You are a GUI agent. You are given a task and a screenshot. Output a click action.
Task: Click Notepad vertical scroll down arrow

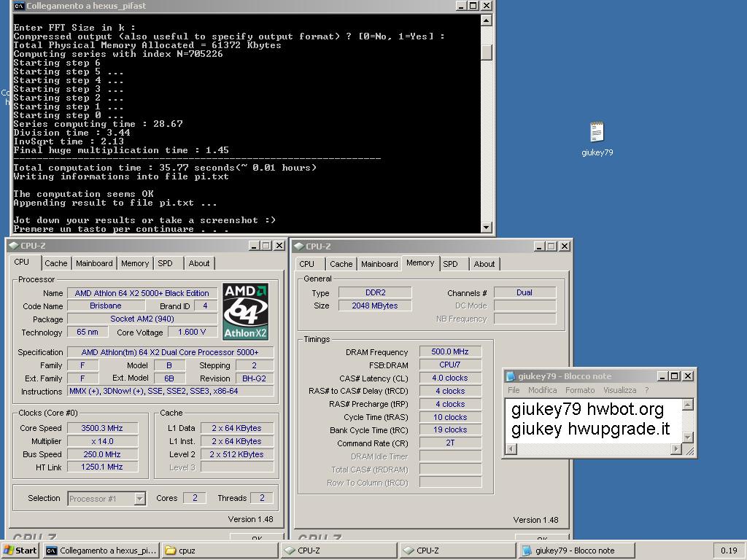point(687,437)
